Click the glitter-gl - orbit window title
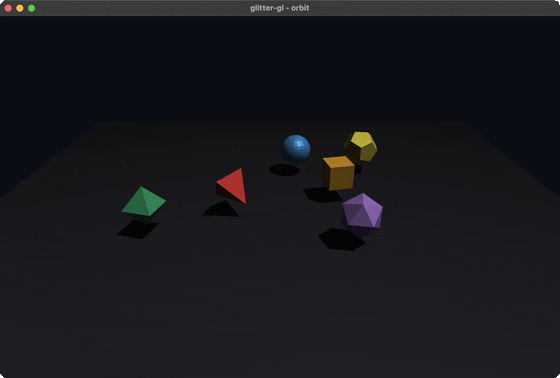The width and height of the screenshot is (560, 378). coord(280,8)
